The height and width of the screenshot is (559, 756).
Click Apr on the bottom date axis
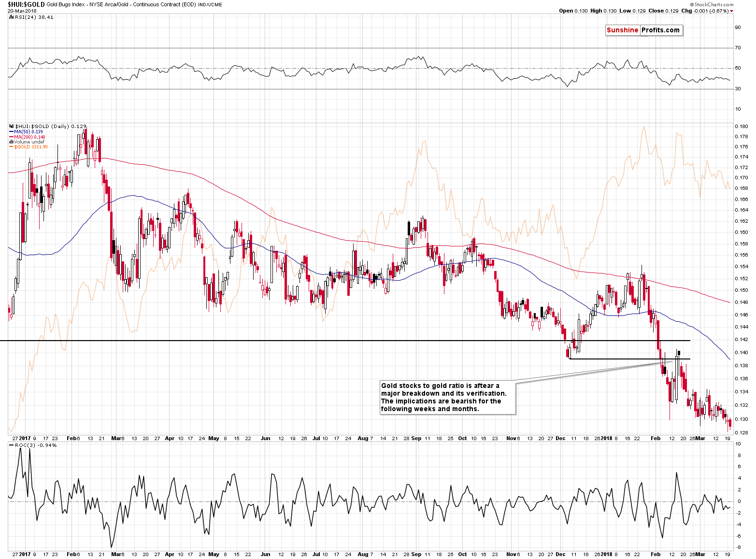pos(170,554)
